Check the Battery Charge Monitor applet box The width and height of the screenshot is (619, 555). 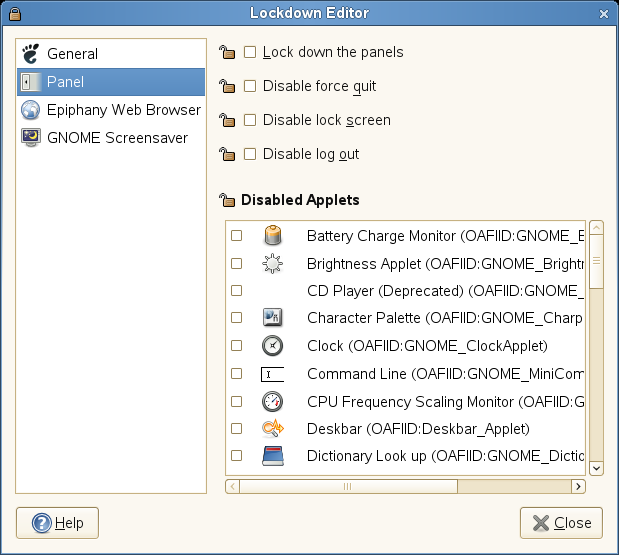(x=236, y=236)
